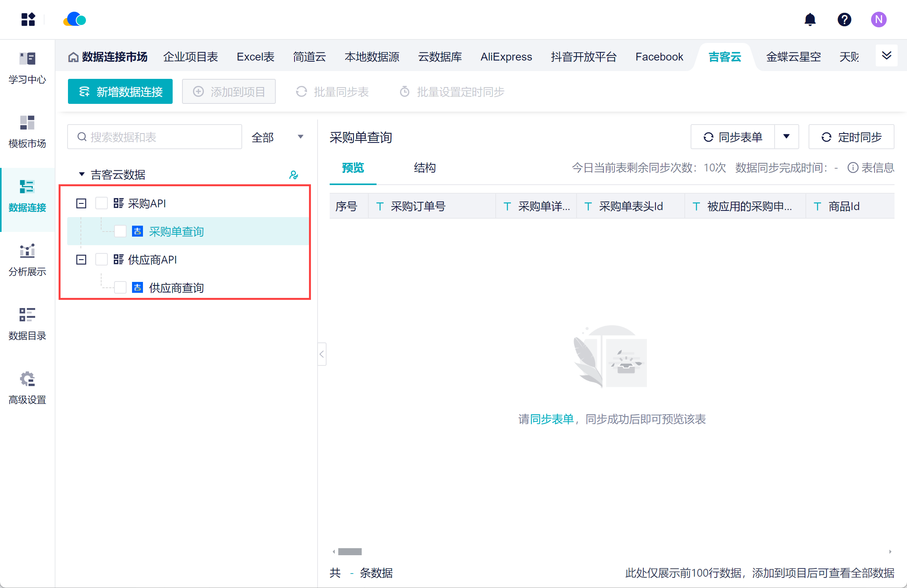Open the Facebook connection tab

659,57
